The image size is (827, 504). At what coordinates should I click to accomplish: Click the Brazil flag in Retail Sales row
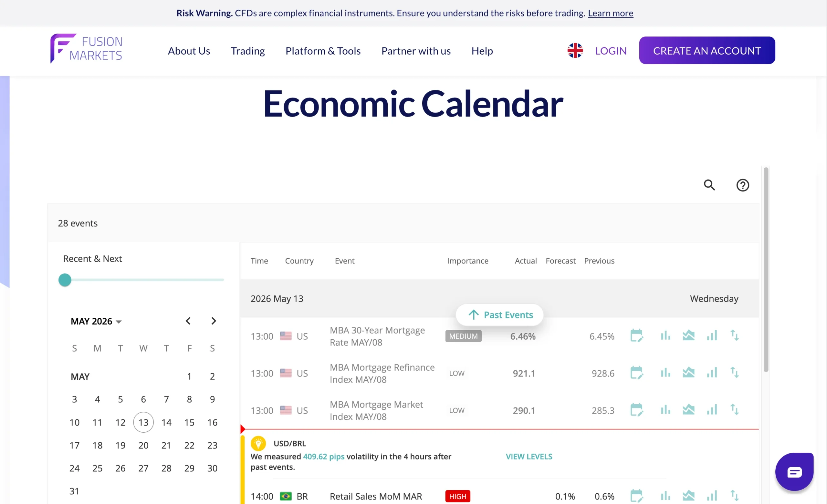286,496
